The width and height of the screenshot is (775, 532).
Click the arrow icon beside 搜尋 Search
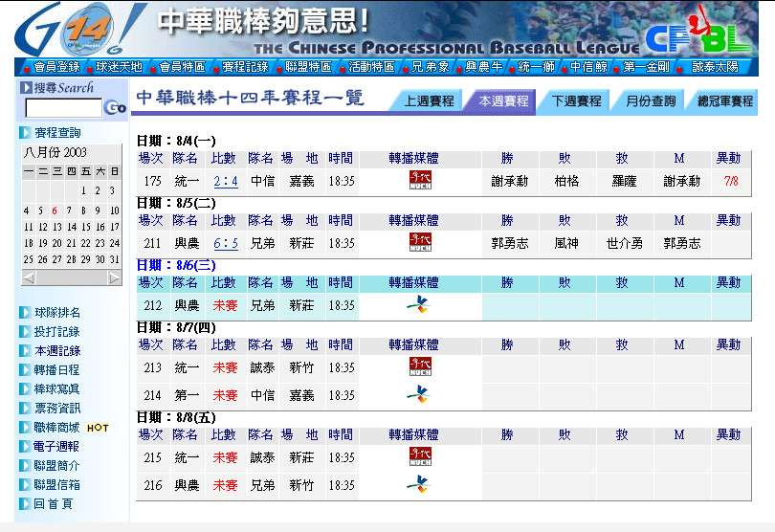[26, 88]
